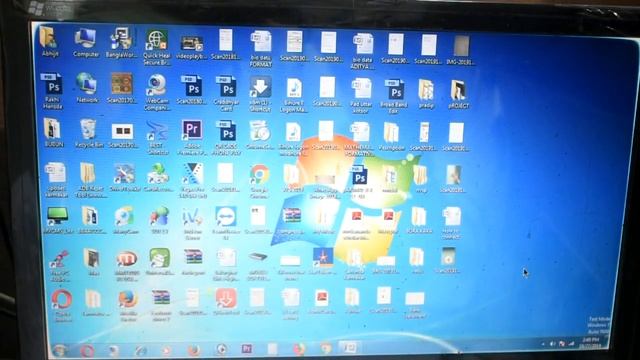Open the Abhijit user folder icon
The height and width of the screenshot is (360, 640).
click(49, 41)
